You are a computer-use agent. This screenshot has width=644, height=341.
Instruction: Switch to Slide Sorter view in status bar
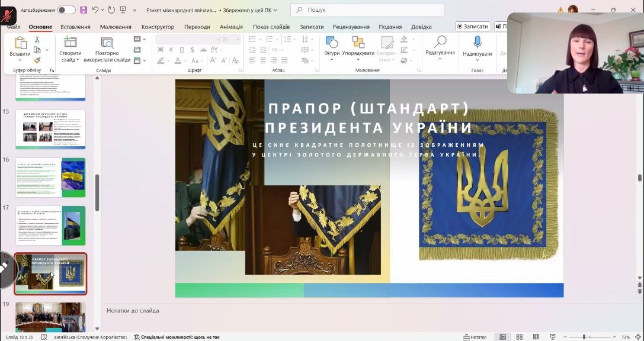pos(520,337)
